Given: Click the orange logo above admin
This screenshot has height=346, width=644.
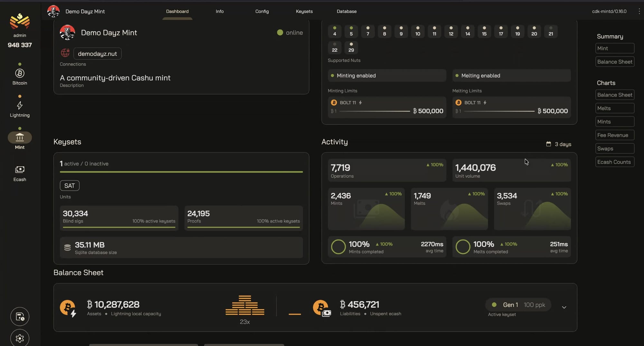Looking at the screenshot, I should (x=20, y=21).
